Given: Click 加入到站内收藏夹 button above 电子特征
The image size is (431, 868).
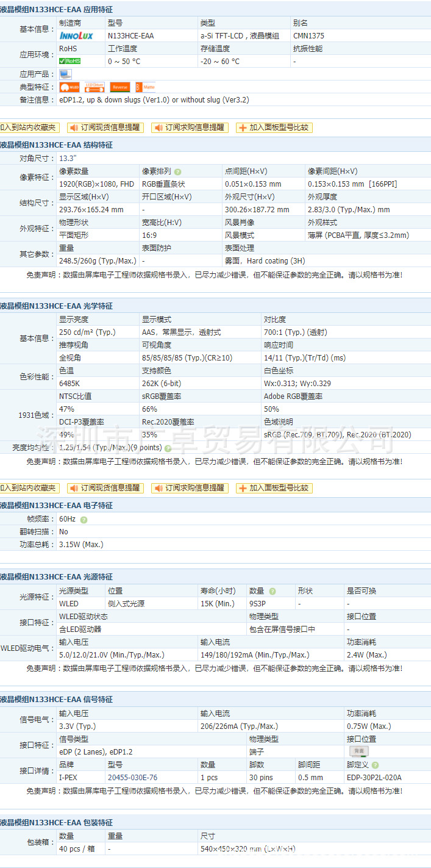Looking at the screenshot, I should (x=29, y=488).
